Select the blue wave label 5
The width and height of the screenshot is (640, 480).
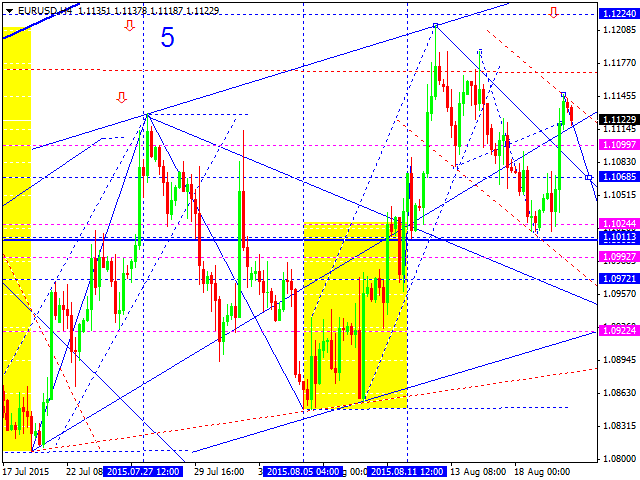[x=167, y=38]
